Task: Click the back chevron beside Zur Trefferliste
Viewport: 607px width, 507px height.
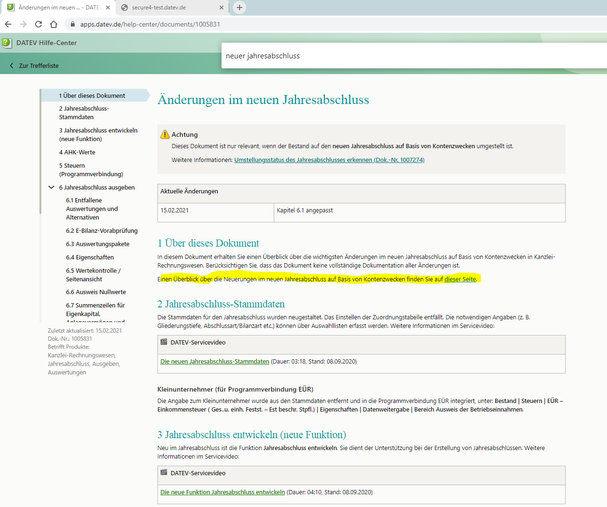Action: click(x=11, y=65)
